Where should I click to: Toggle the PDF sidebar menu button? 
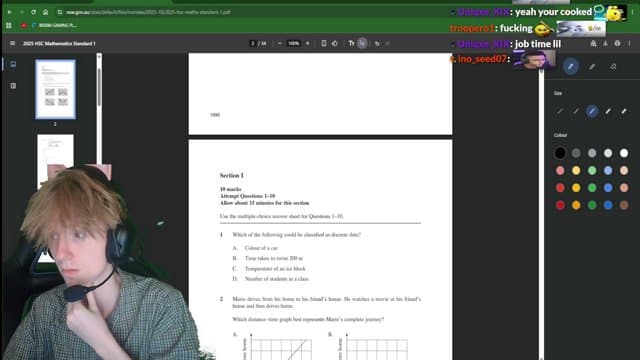13,43
